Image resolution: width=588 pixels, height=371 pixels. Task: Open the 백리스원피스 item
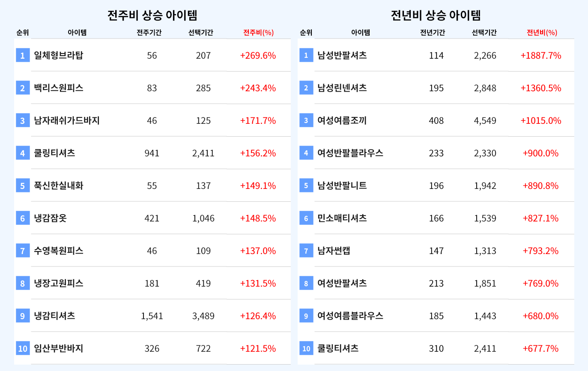click(x=59, y=88)
